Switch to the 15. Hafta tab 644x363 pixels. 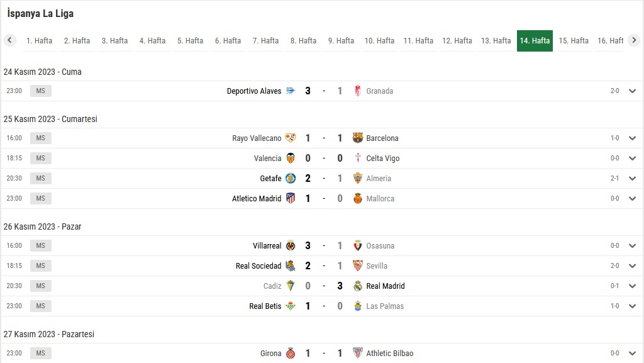(574, 41)
